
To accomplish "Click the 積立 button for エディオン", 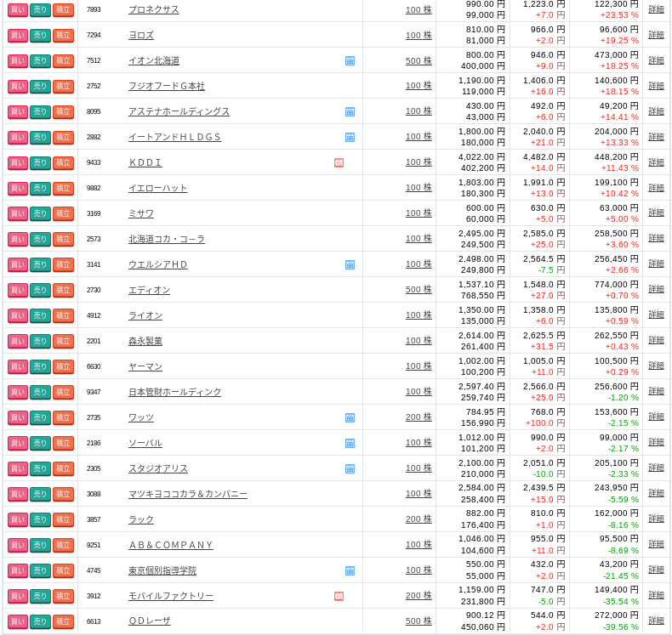I will (x=64, y=290).
